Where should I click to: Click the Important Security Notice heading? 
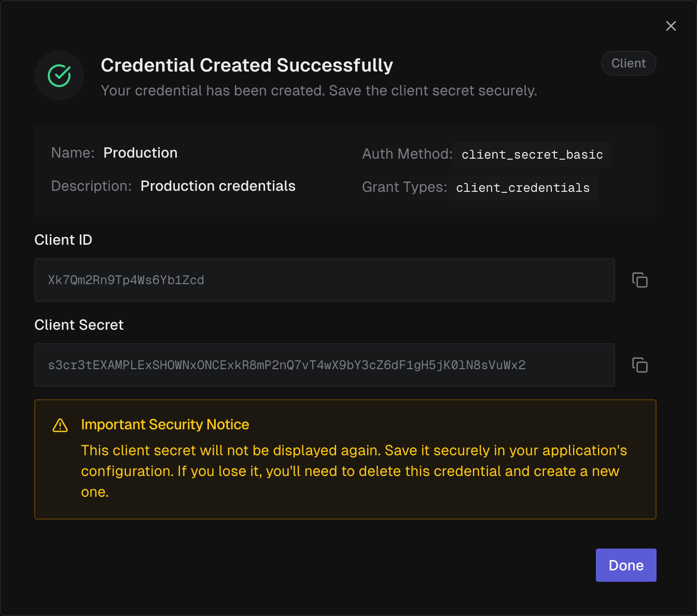point(165,425)
